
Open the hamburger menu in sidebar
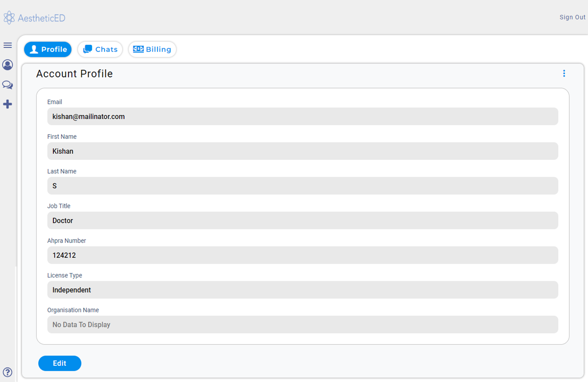(x=8, y=45)
